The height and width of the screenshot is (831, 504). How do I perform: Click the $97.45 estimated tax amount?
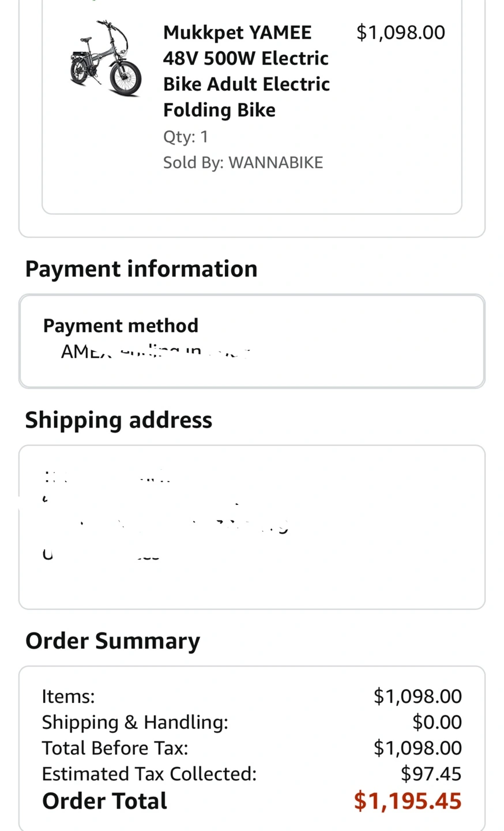pyautogui.click(x=431, y=774)
